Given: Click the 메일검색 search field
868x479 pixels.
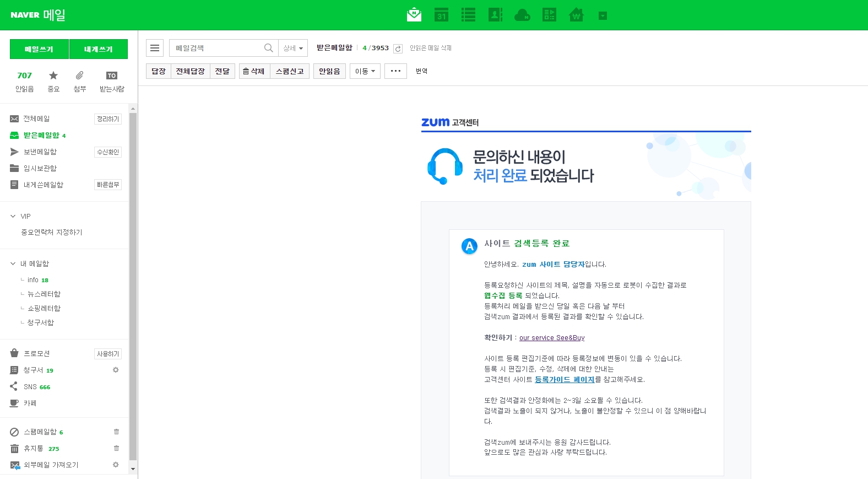Looking at the screenshot, I should 218,48.
